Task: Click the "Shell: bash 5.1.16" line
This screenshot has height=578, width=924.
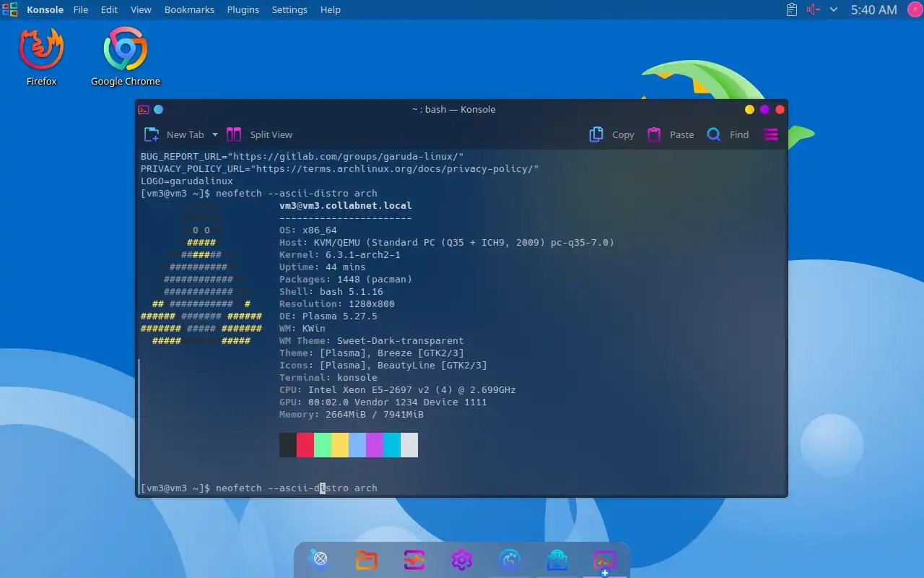Action: (331, 291)
